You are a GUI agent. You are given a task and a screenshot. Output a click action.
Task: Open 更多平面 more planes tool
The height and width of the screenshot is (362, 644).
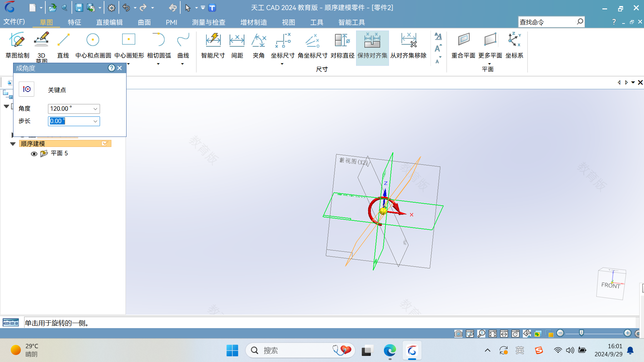(490, 46)
